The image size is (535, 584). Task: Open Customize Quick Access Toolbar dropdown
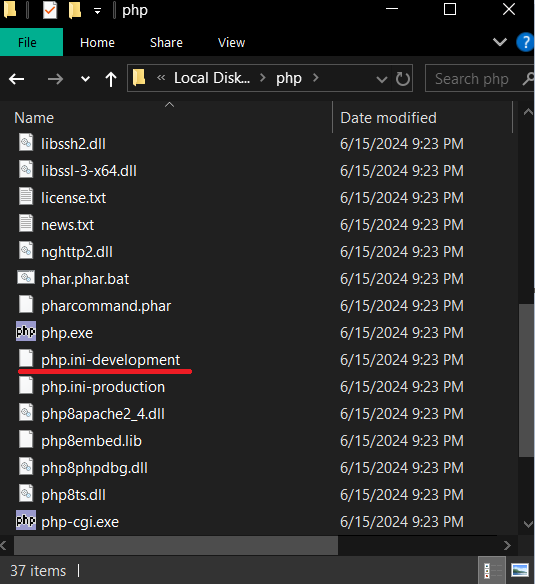98,11
